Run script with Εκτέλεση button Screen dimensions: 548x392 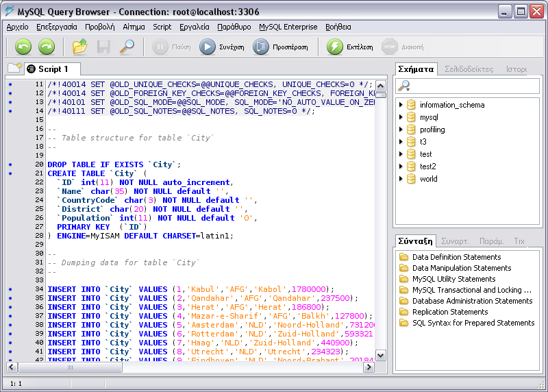(x=349, y=47)
